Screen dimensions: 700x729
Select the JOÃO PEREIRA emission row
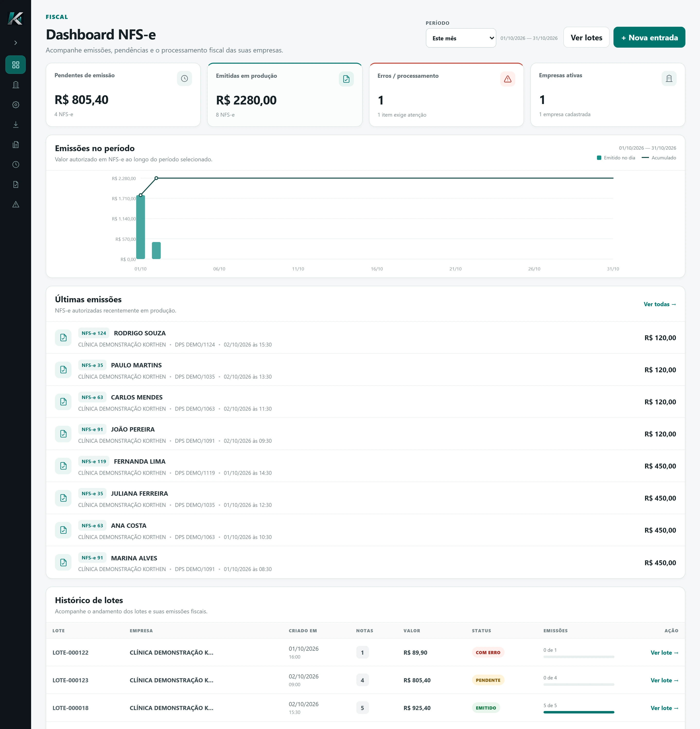pyautogui.click(x=365, y=434)
